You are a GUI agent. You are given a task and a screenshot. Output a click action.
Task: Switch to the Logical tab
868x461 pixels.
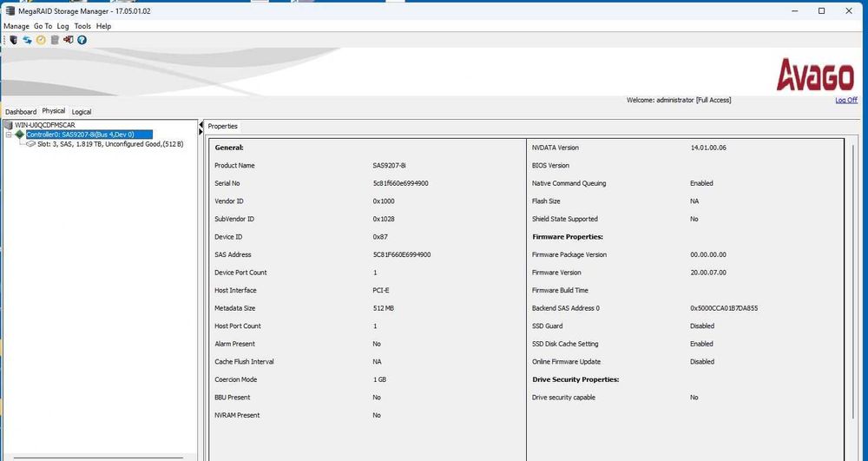[82, 112]
